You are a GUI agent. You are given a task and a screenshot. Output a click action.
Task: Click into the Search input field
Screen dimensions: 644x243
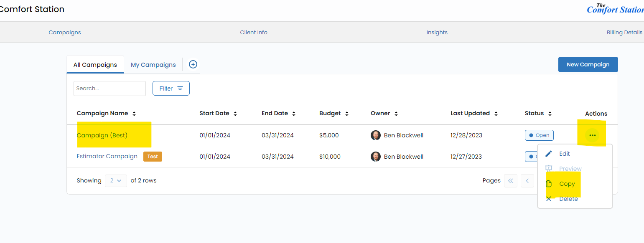(109, 89)
